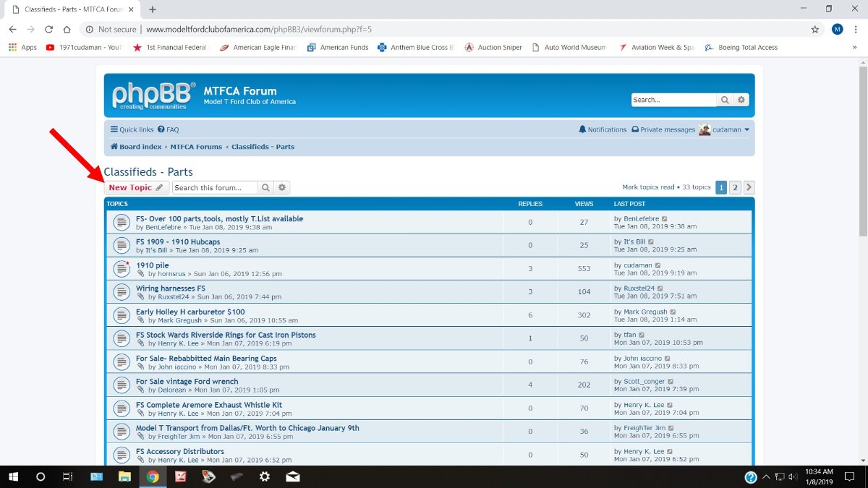Open Private messages in the navbar

tap(663, 129)
